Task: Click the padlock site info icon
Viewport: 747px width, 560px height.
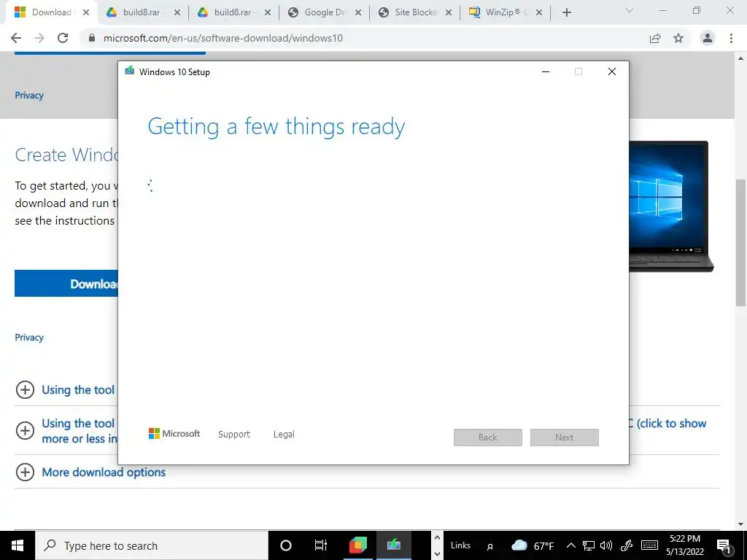Action: tap(92, 38)
